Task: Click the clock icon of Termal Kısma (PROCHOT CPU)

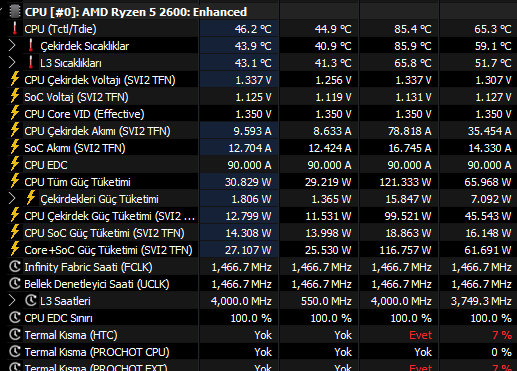Action: [15, 352]
